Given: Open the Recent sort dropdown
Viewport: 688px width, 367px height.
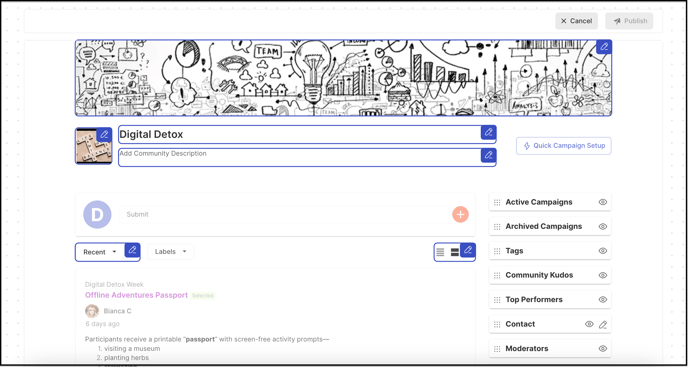Looking at the screenshot, I should click(100, 252).
